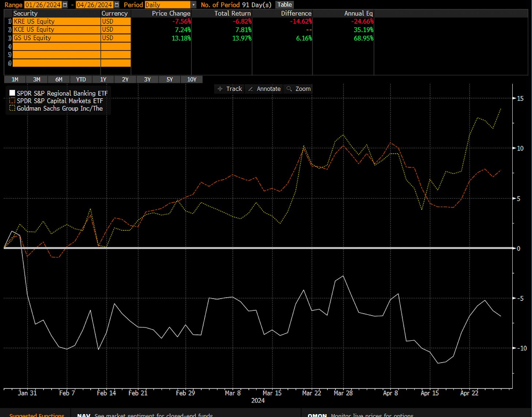Expand the Period Daily dropdown arrow
Image resolution: width=532 pixels, height=417 pixels.
[x=194, y=5]
